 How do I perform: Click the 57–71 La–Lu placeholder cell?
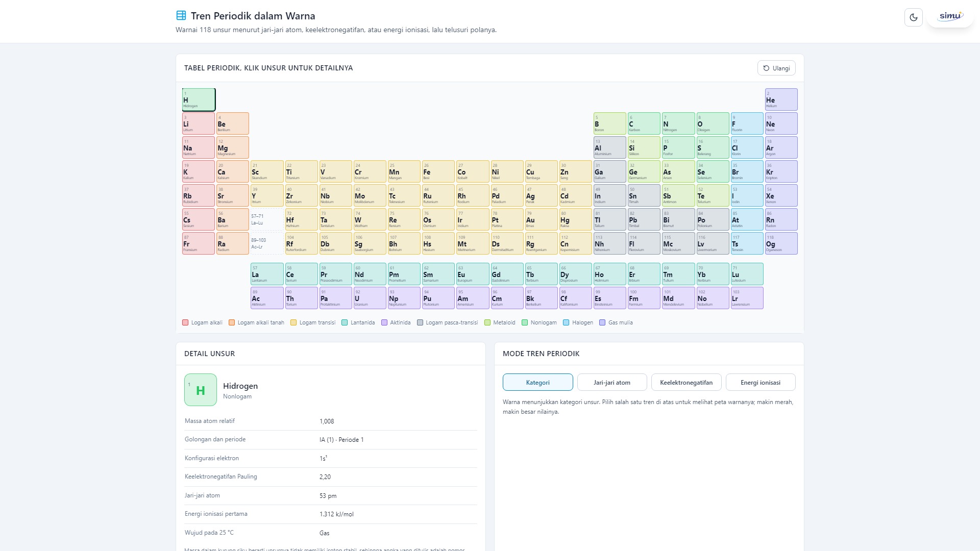coord(267,219)
